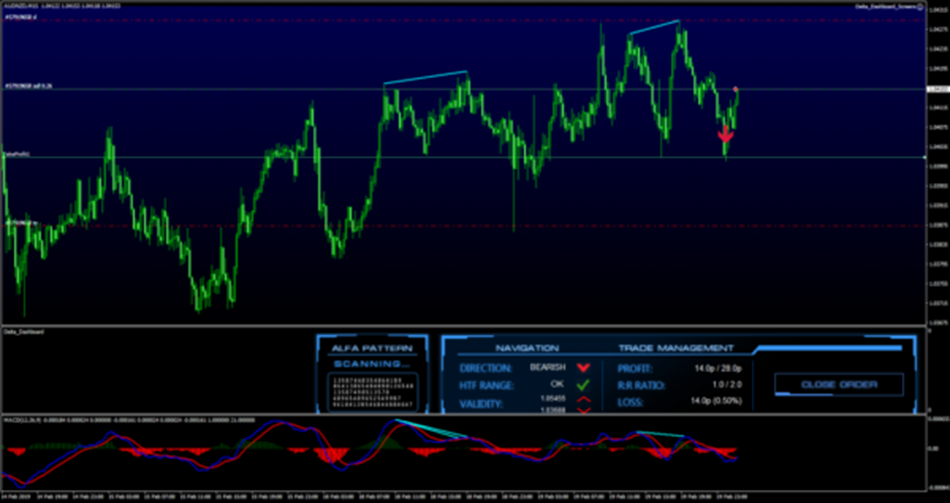
Task: Click the current price marker dot at latest candle
Action: (x=736, y=90)
